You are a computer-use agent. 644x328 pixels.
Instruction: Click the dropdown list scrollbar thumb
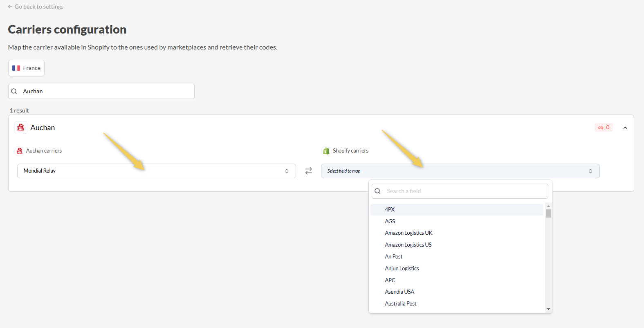tap(548, 213)
